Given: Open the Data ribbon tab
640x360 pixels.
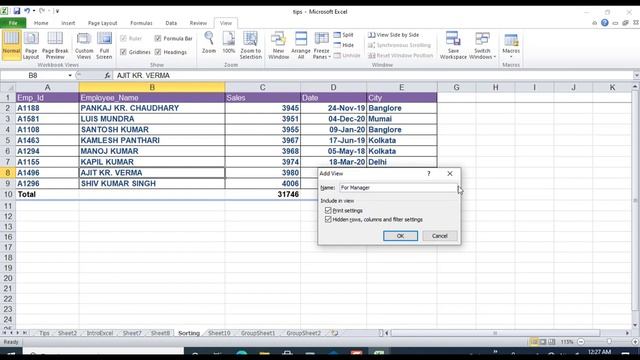Looking at the screenshot, I should pyautogui.click(x=171, y=23).
